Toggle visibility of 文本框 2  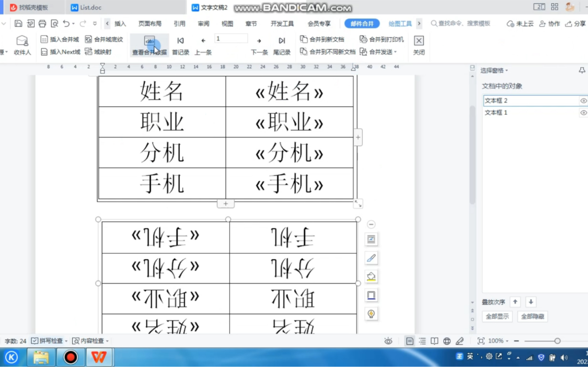click(583, 101)
